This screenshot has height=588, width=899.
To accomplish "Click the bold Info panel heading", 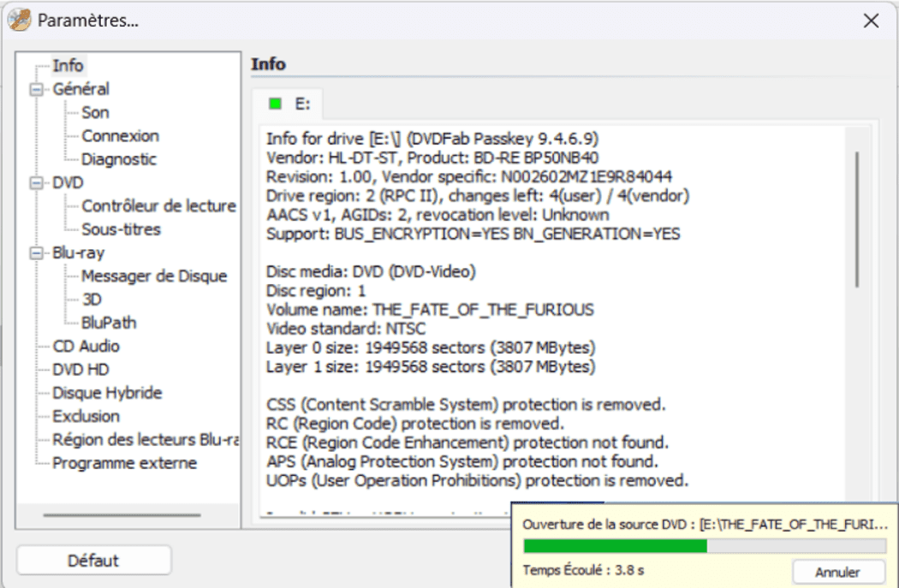I will [x=268, y=64].
